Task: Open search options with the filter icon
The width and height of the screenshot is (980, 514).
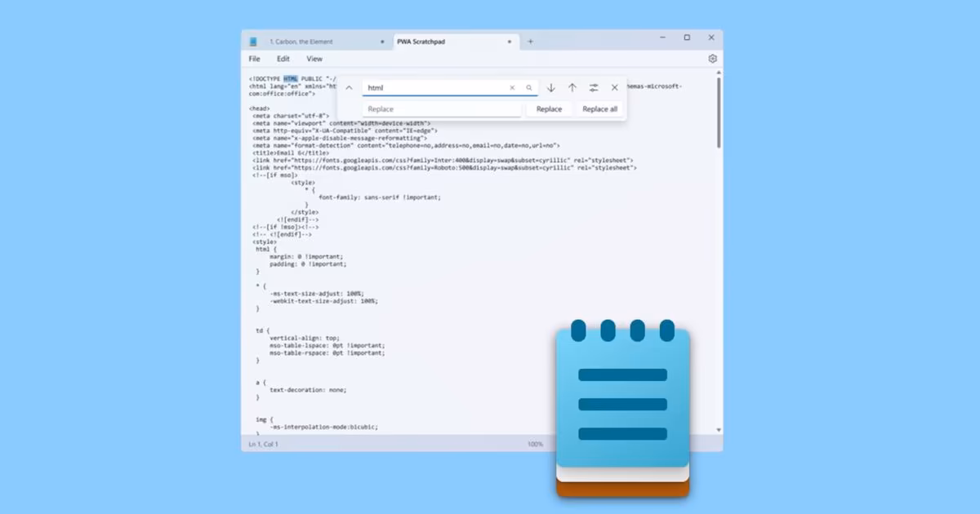Action: point(594,87)
